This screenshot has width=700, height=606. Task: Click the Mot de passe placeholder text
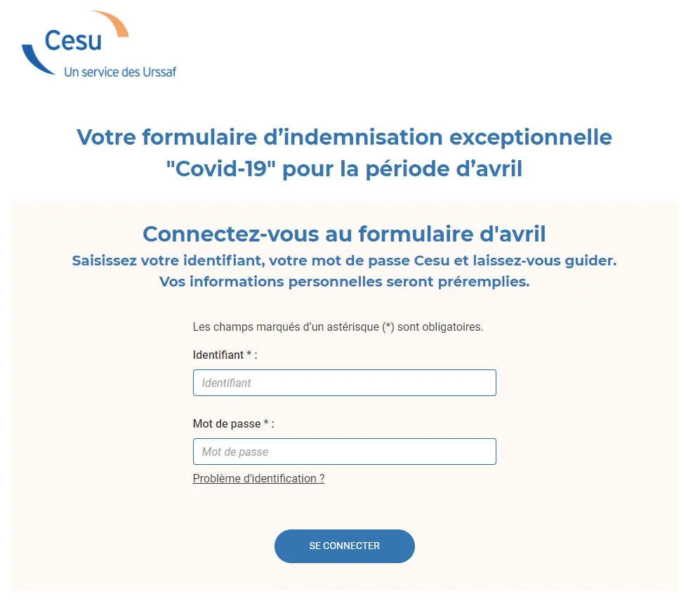[x=232, y=452]
